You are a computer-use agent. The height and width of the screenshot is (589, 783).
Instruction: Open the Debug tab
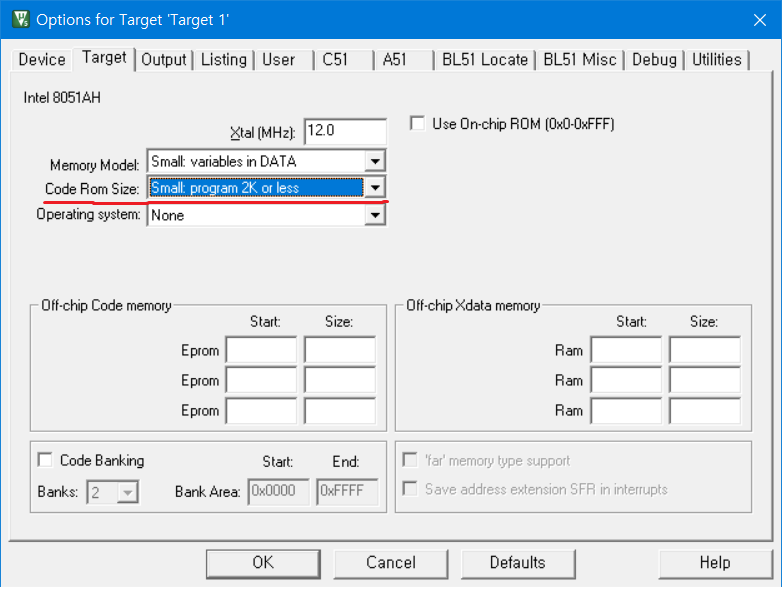655,60
